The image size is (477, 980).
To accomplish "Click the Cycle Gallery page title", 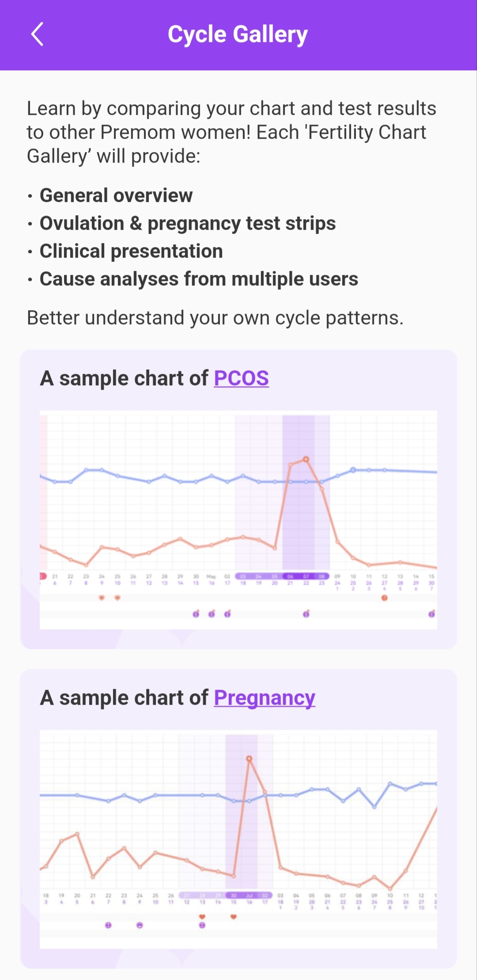I will pyautogui.click(x=238, y=34).
